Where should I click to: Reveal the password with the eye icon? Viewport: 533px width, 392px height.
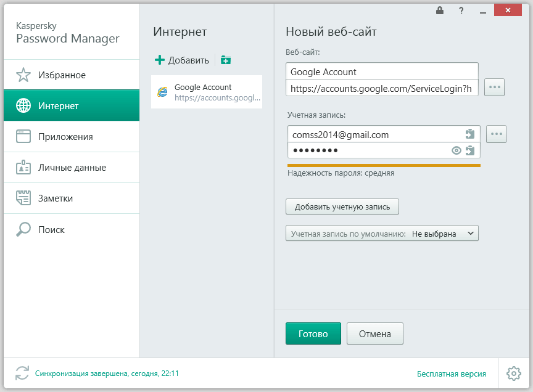(456, 150)
